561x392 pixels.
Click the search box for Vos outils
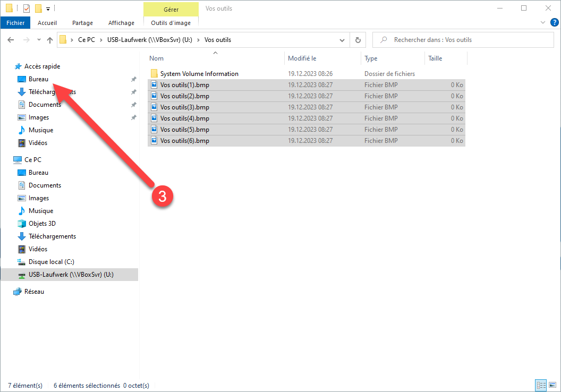[x=463, y=40]
